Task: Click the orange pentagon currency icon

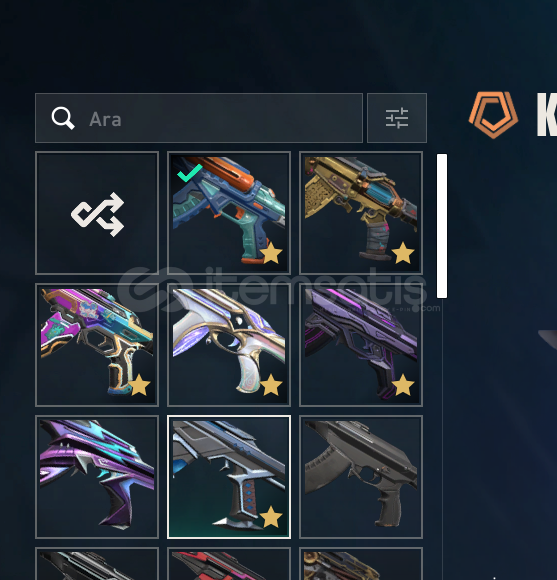Action: point(493,115)
